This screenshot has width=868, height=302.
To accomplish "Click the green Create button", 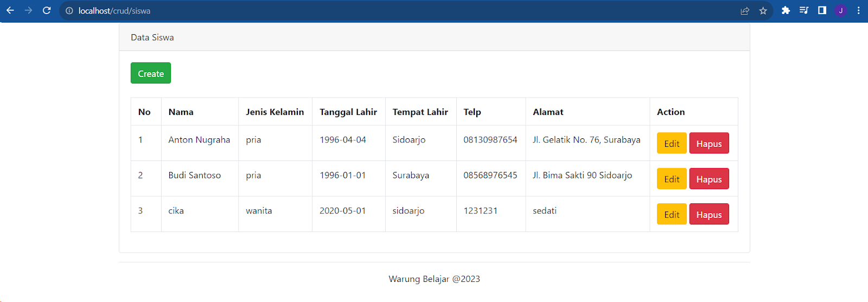I will [151, 73].
